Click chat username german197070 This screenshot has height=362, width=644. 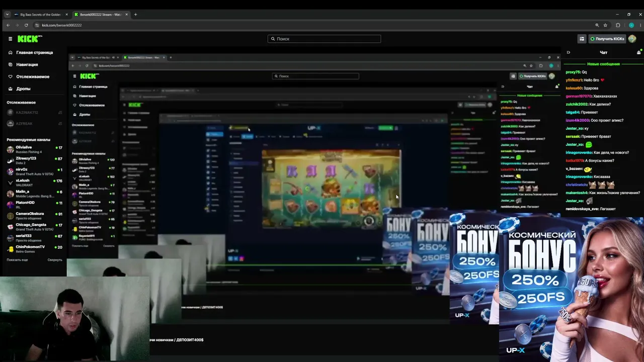(x=578, y=96)
